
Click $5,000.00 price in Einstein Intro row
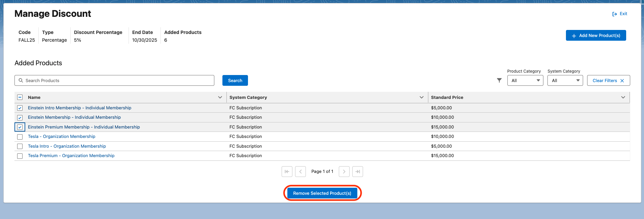pos(441,108)
